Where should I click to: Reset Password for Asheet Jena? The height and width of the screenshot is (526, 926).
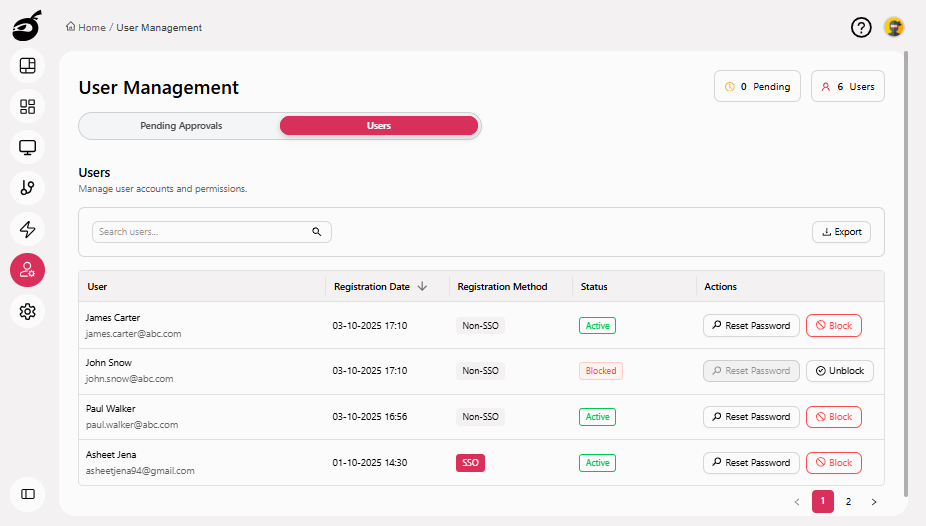[x=751, y=463]
